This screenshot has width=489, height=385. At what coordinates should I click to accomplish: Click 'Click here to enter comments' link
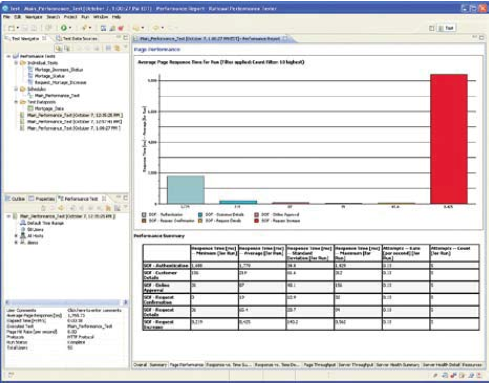click(x=94, y=310)
